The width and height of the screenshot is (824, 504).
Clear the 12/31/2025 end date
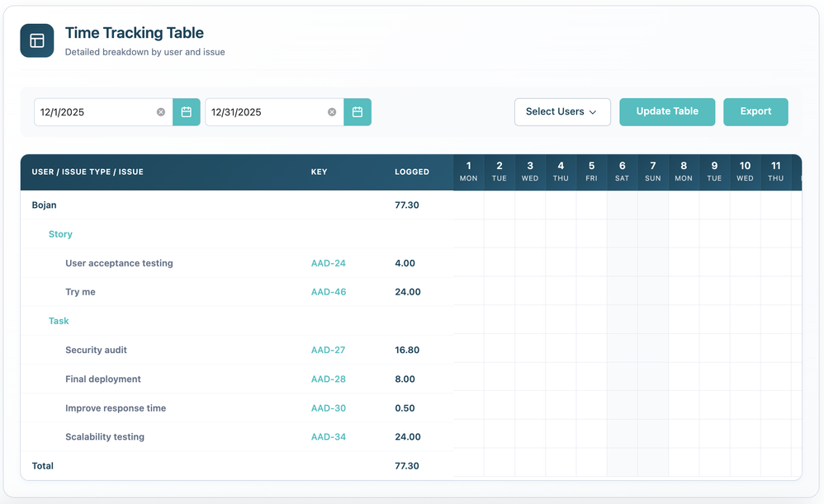pyautogui.click(x=332, y=112)
